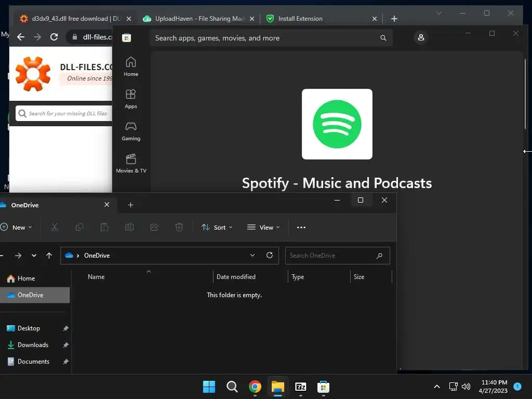Add a new tab in File Explorer
The width and height of the screenshot is (532, 399).
pyautogui.click(x=130, y=205)
